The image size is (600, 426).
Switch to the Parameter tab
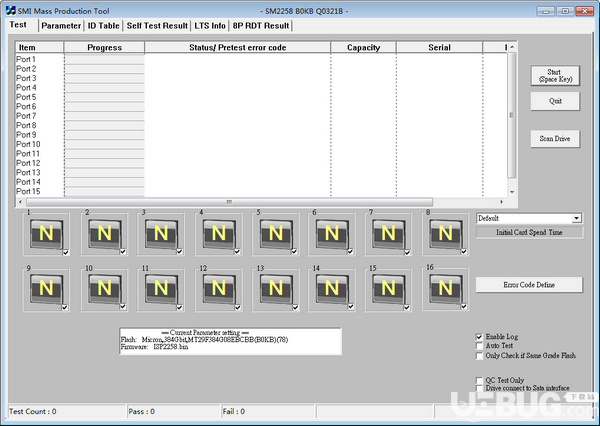61,26
